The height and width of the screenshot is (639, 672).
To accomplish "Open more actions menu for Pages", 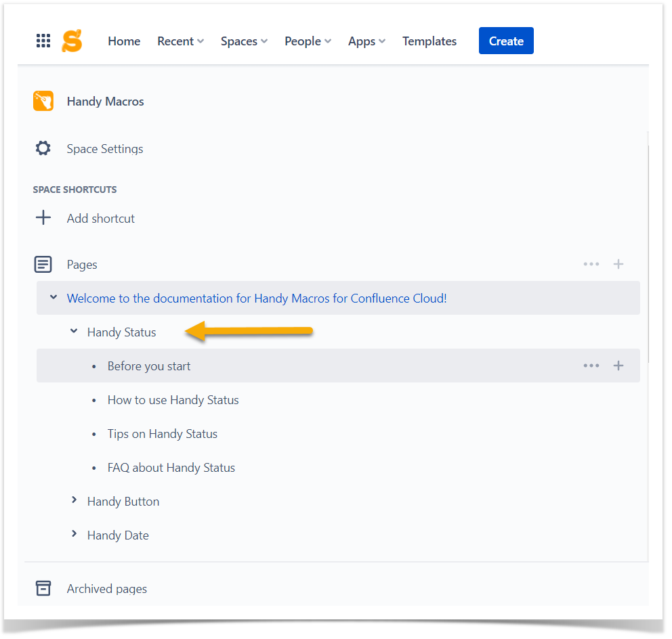I will tap(591, 264).
